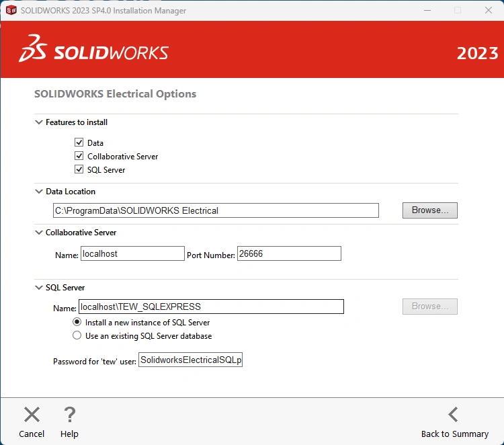Click the SOLIDWORKS Electrical Options heading
504x445 pixels.
tap(115, 94)
